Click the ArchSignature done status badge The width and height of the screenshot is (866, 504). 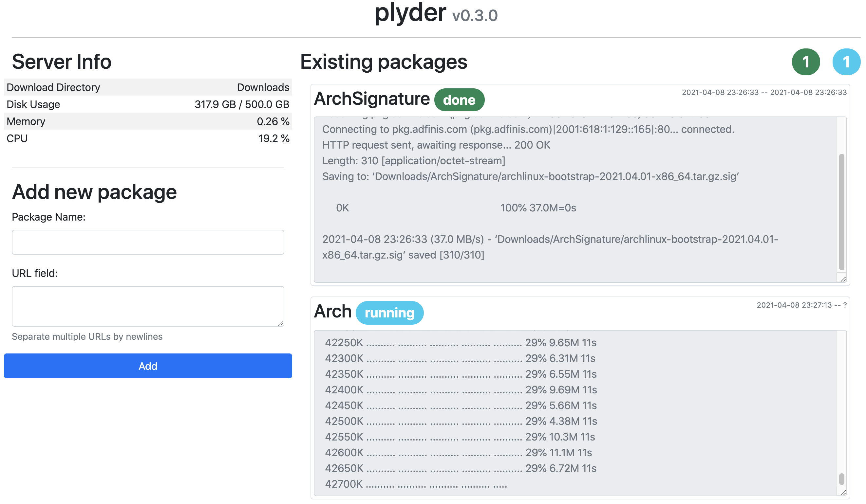pyautogui.click(x=459, y=100)
